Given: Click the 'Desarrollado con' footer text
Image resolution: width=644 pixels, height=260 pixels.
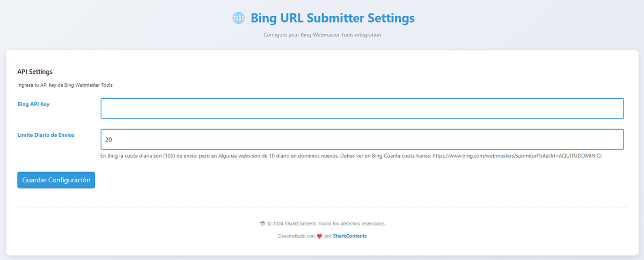Looking at the screenshot, I should [x=296, y=236].
